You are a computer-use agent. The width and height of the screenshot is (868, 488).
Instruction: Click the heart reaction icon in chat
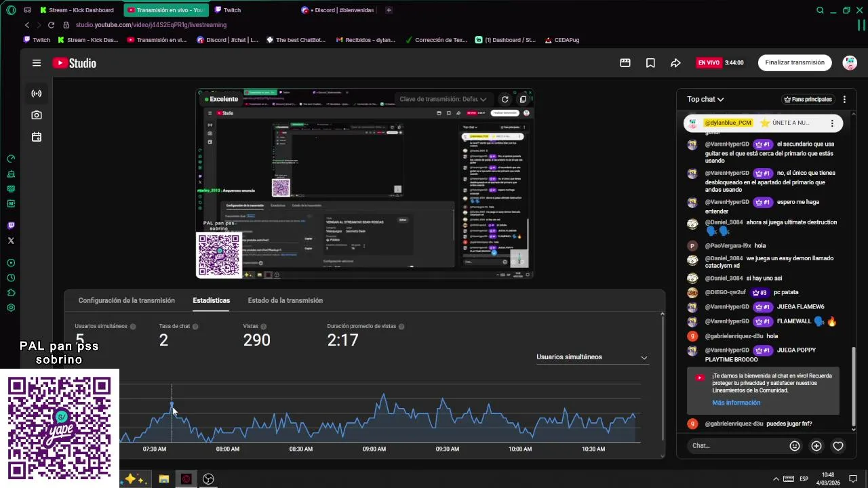click(838, 446)
